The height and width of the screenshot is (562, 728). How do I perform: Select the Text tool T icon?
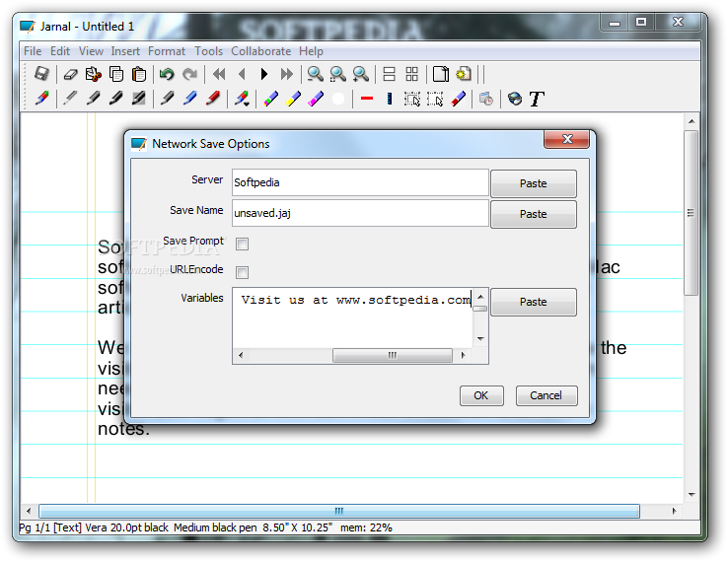(537, 99)
